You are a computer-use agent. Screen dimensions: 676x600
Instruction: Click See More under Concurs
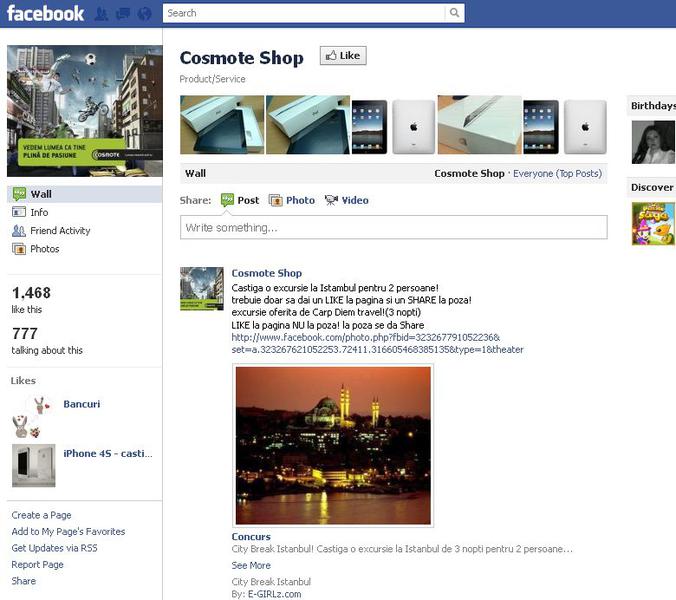click(251, 565)
